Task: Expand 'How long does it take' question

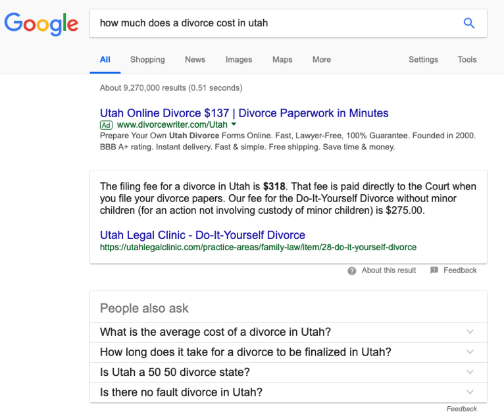Action: click(469, 352)
